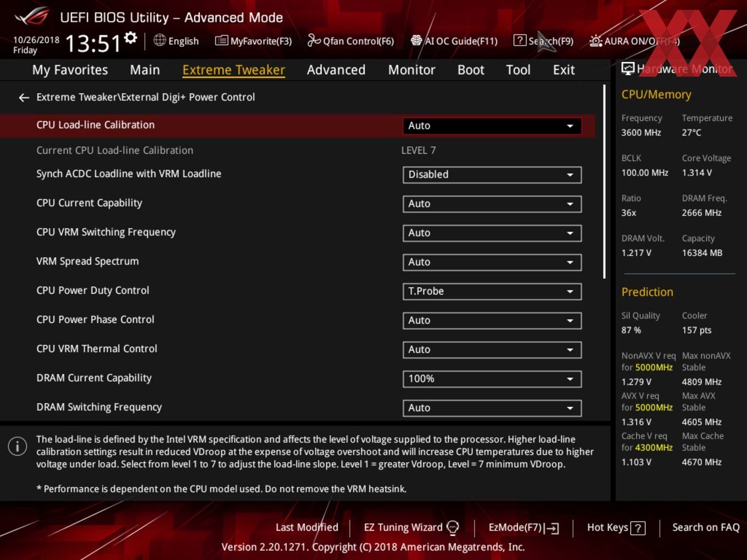747x560 pixels.
Task: Switch to My Favorites tab
Action: click(x=70, y=70)
